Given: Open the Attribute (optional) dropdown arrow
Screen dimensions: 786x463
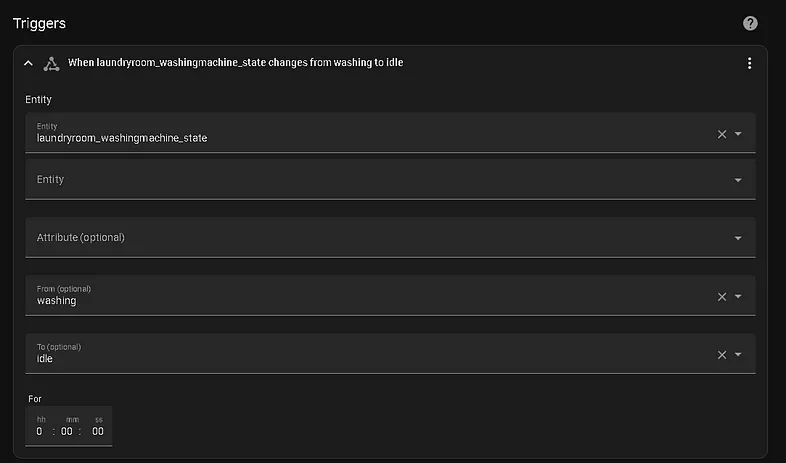Looking at the screenshot, I should tap(738, 238).
